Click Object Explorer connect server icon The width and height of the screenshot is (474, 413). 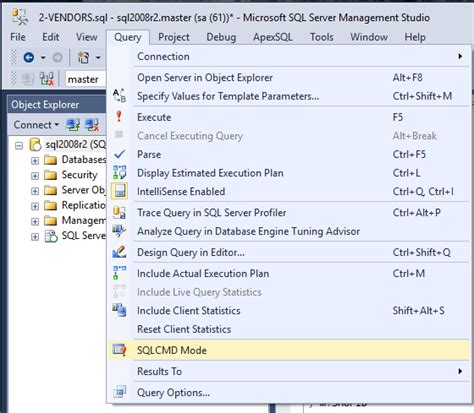[x=73, y=125]
